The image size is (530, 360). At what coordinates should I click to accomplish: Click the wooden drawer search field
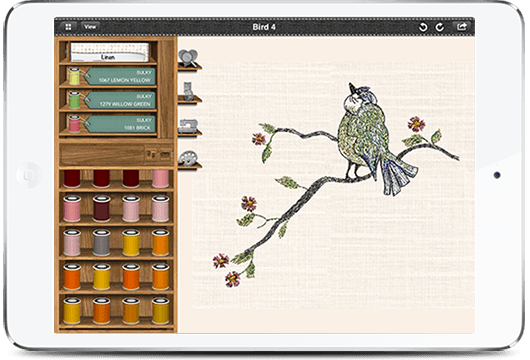click(x=102, y=155)
